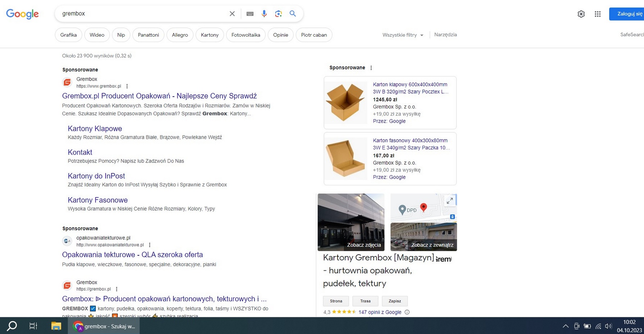Select the Opinie filter chip
This screenshot has width=644, height=334.
(280, 35)
